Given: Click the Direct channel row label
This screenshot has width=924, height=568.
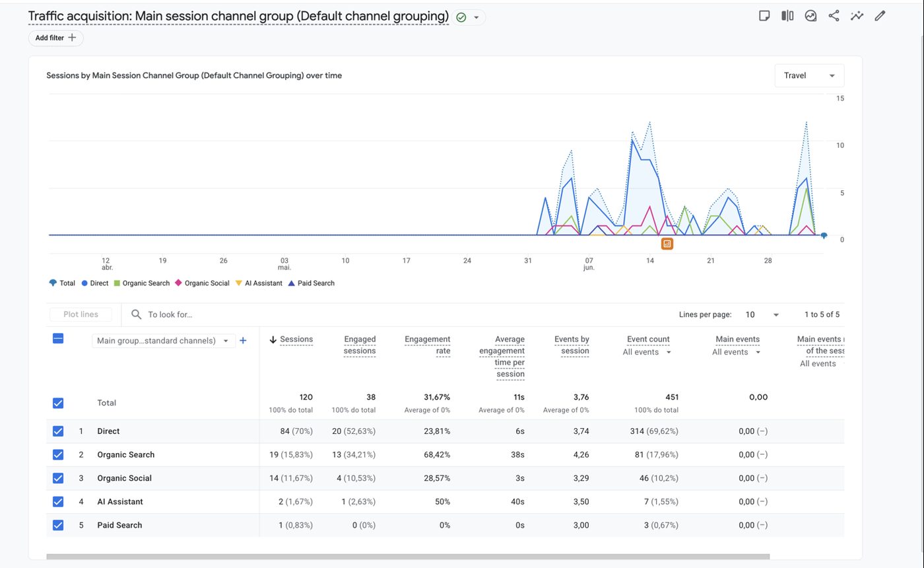Looking at the screenshot, I should [108, 431].
